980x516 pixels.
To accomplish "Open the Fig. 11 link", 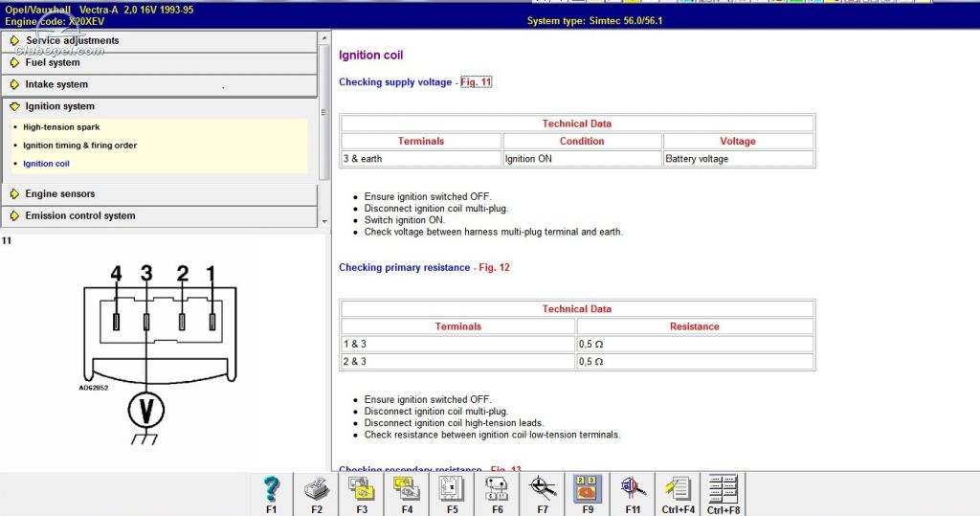I will (x=477, y=82).
